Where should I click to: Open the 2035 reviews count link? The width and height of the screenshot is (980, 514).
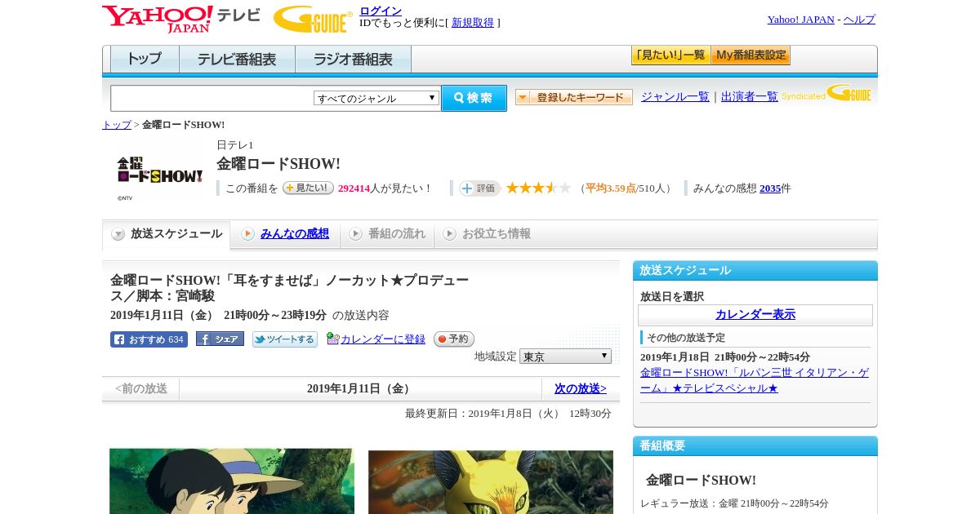(770, 188)
